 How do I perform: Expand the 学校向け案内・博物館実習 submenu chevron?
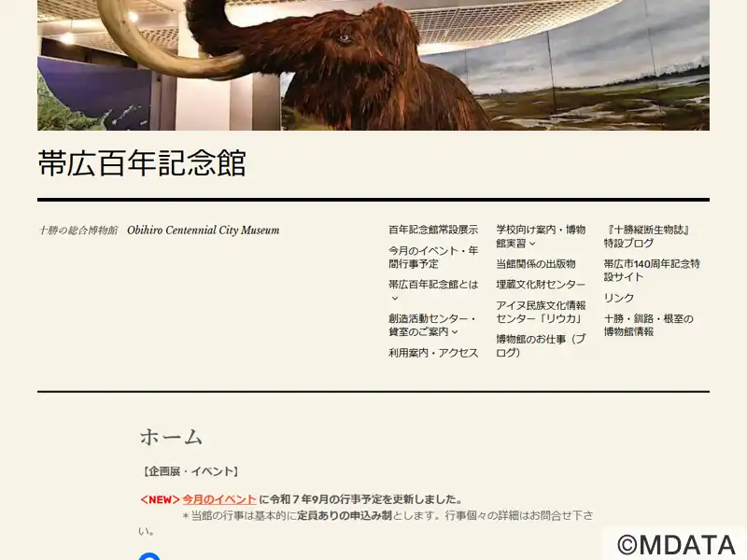(x=532, y=244)
